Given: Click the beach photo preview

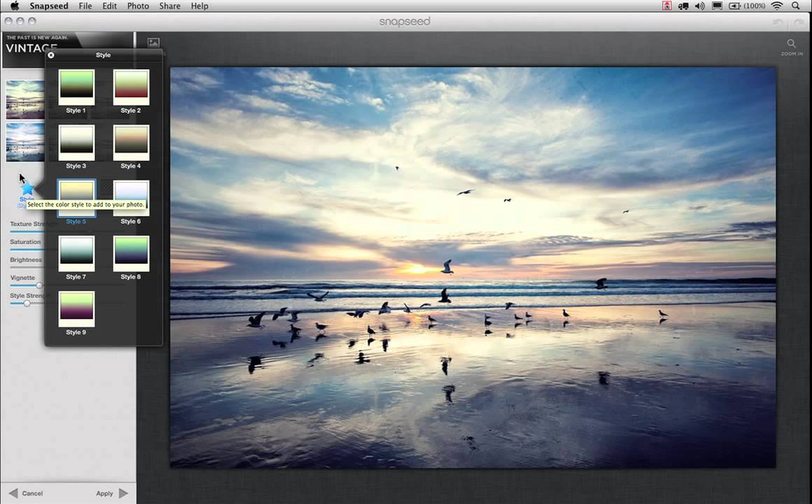Looking at the screenshot, I should click(472, 267).
